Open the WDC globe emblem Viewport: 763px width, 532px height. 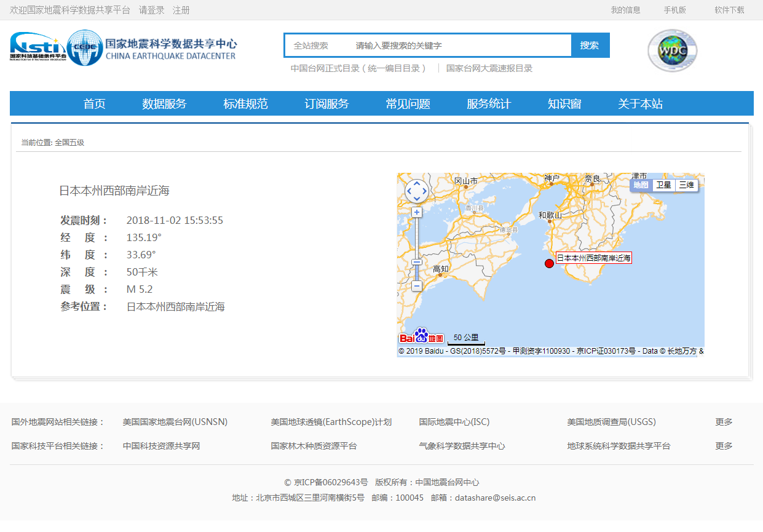[672, 50]
